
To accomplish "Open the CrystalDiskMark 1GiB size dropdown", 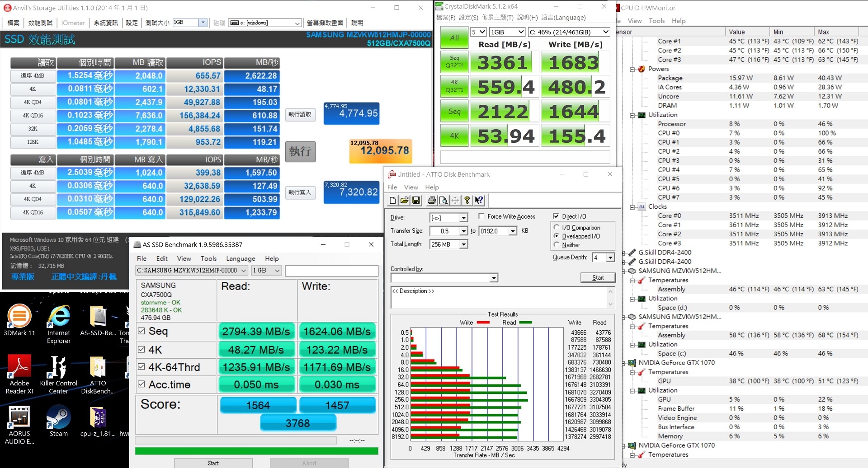I will 507,32.
